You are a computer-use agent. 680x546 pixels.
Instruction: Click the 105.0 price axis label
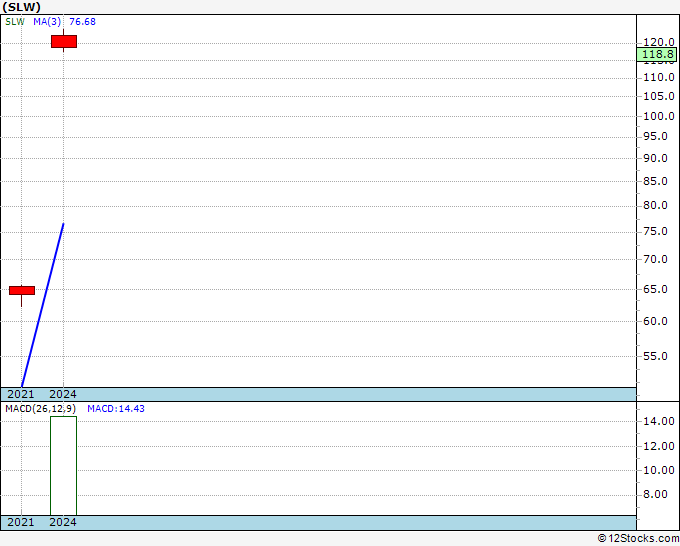tap(659, 96)
